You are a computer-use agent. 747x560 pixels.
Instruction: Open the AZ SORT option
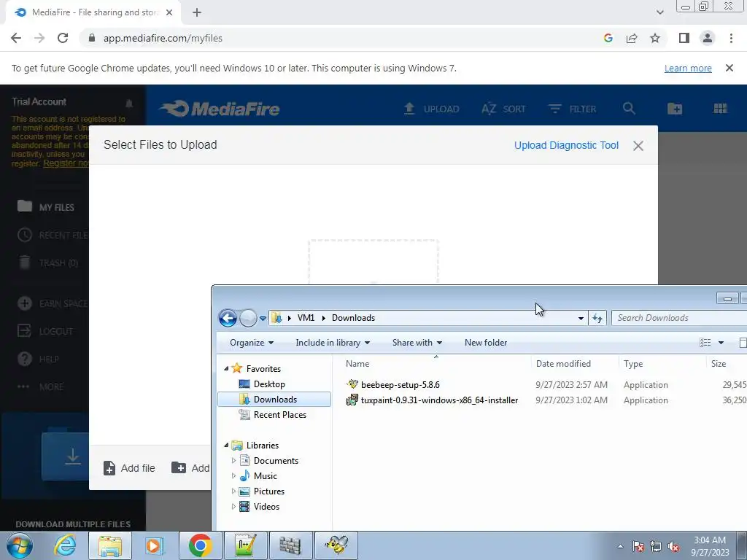click(x=503, y=109)
